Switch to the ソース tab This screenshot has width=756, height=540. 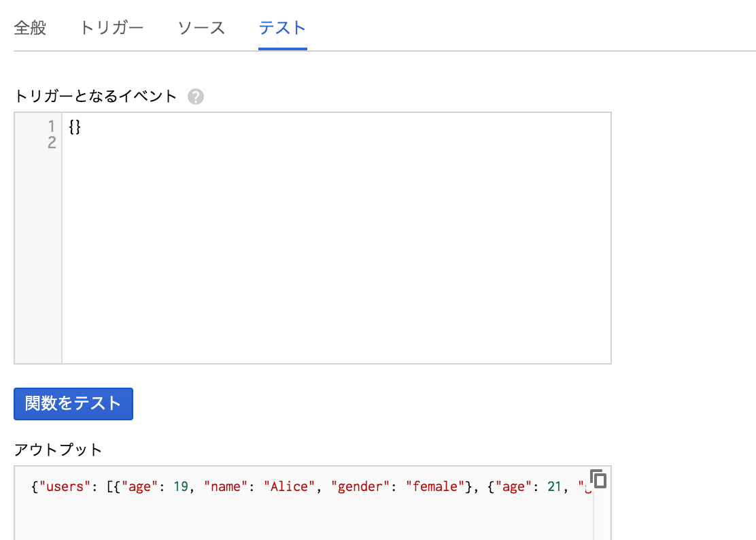click(201, 28)
